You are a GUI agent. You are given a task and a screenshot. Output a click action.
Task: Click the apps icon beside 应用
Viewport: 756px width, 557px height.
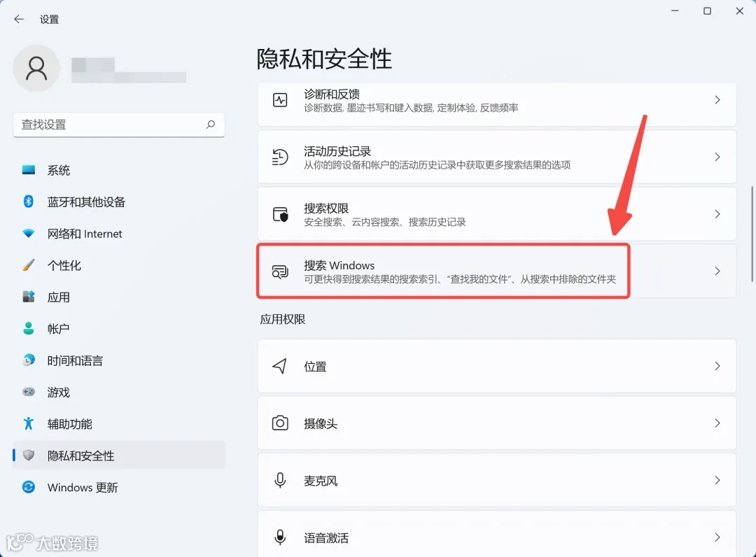point(29,297)
